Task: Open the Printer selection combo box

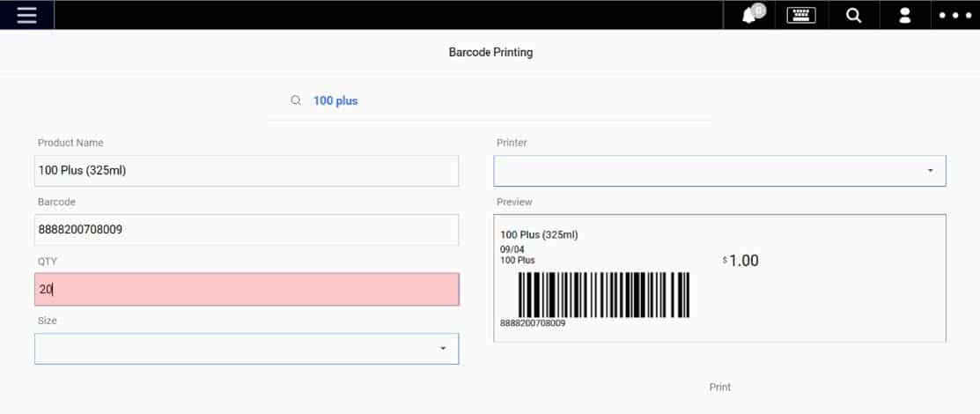Action: [719, 171]
